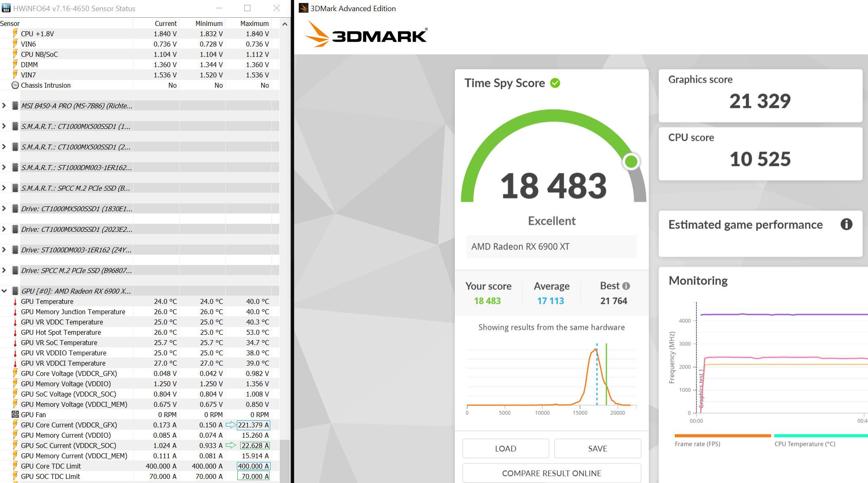Click the Frame rate (FPS) orange legend bar
Screen dimensions: 868x483
723,436
